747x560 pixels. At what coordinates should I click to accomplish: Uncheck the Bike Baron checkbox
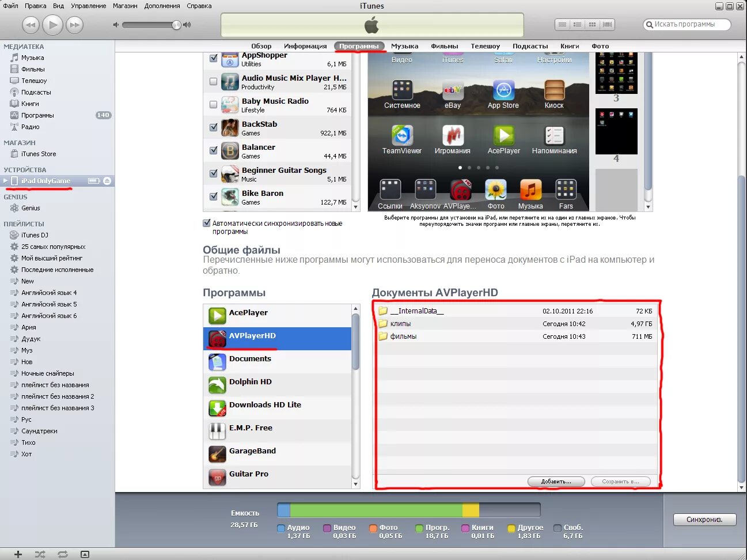pos(214,196)
